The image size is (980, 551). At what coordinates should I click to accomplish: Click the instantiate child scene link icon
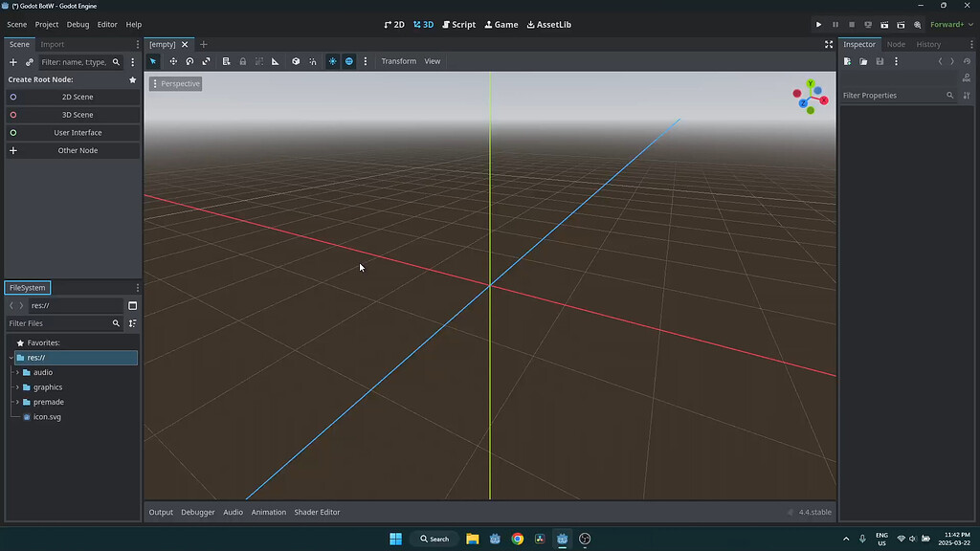[30, 62]
